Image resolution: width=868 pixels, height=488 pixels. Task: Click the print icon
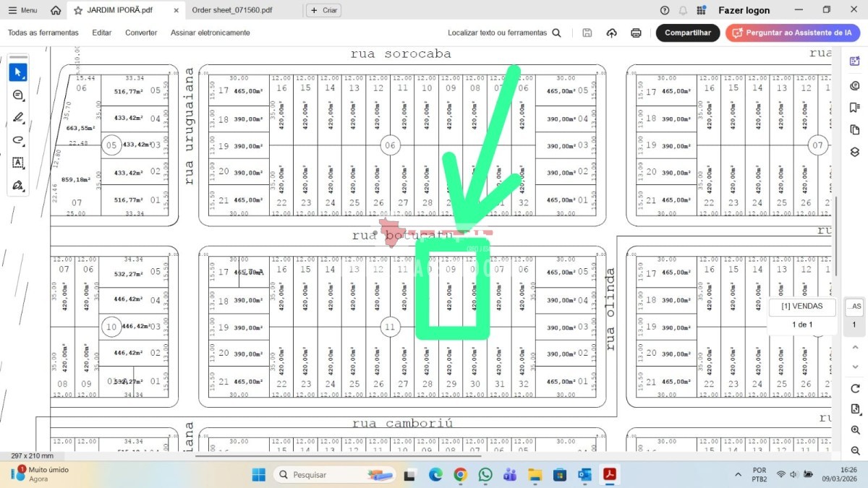point(636,33)
